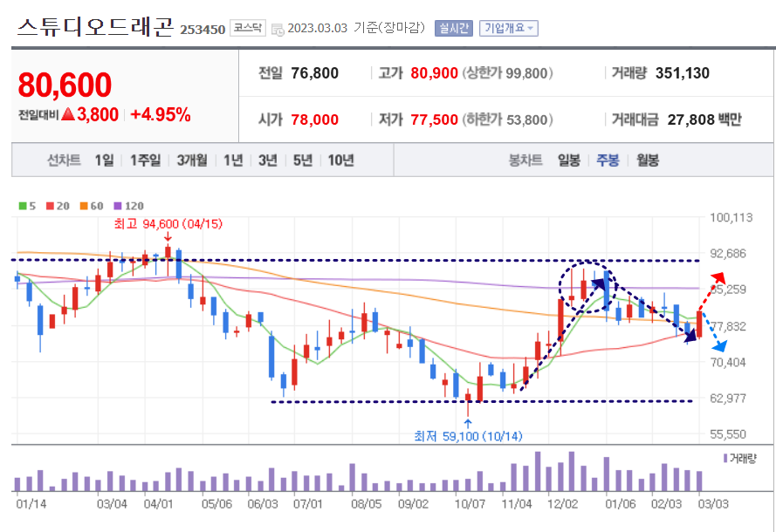The image size is (776, 532).
Task: Select the 1일 line chart tab
Action: pyautogui.click(x=105, y=160)
